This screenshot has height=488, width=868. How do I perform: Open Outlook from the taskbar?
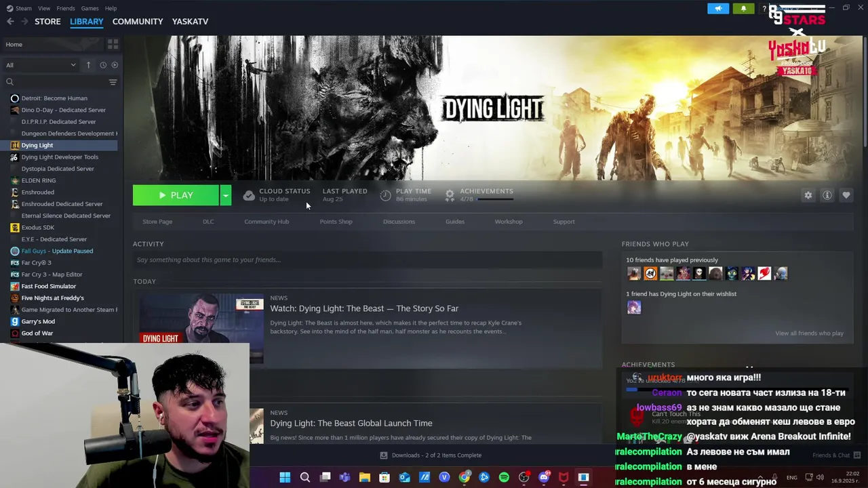404,477
